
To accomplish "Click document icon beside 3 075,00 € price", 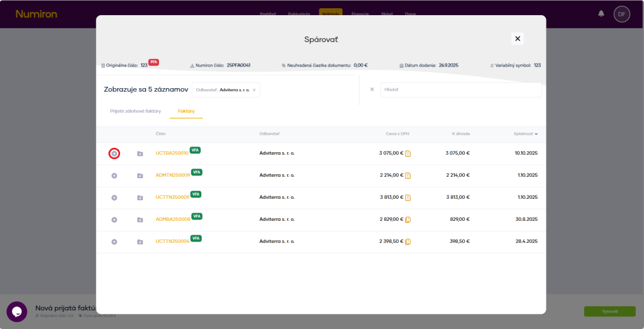I will tap(408, 153).
